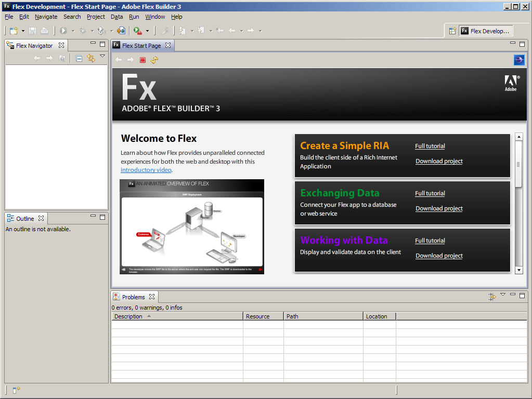Click the Debug bug toolbar icon
The width and height of the screenshot is (532, 399).
[83, 31]
